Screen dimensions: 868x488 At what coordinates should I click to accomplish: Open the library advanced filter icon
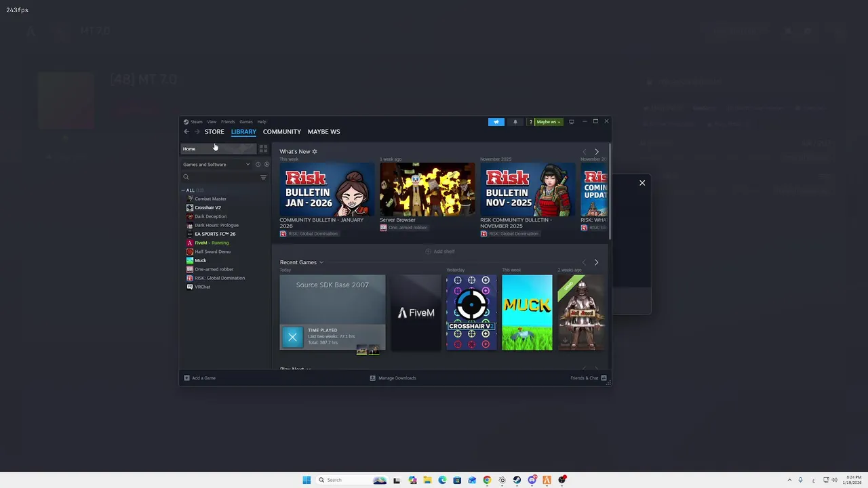tap(263, 177)
